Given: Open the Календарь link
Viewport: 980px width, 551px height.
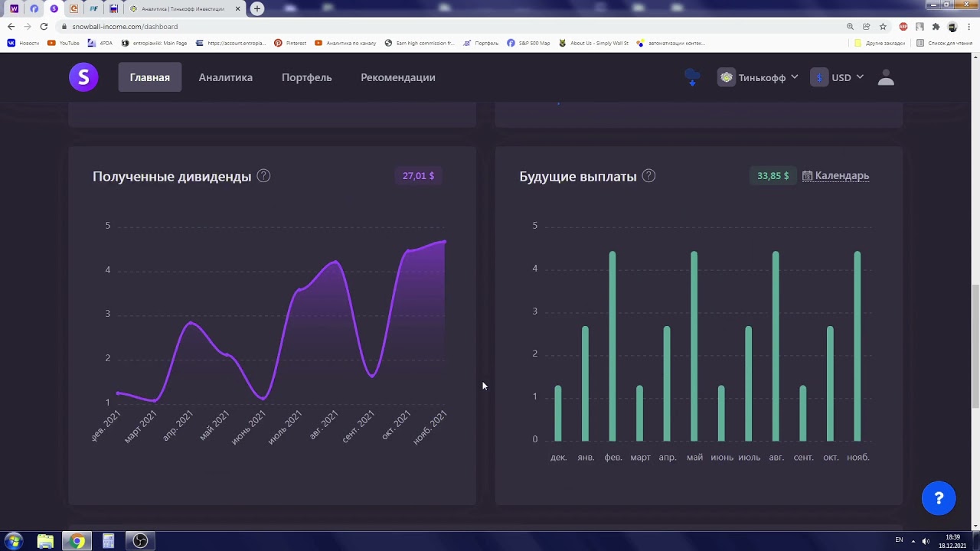Looking at the screenshot, I should point(836,176).
